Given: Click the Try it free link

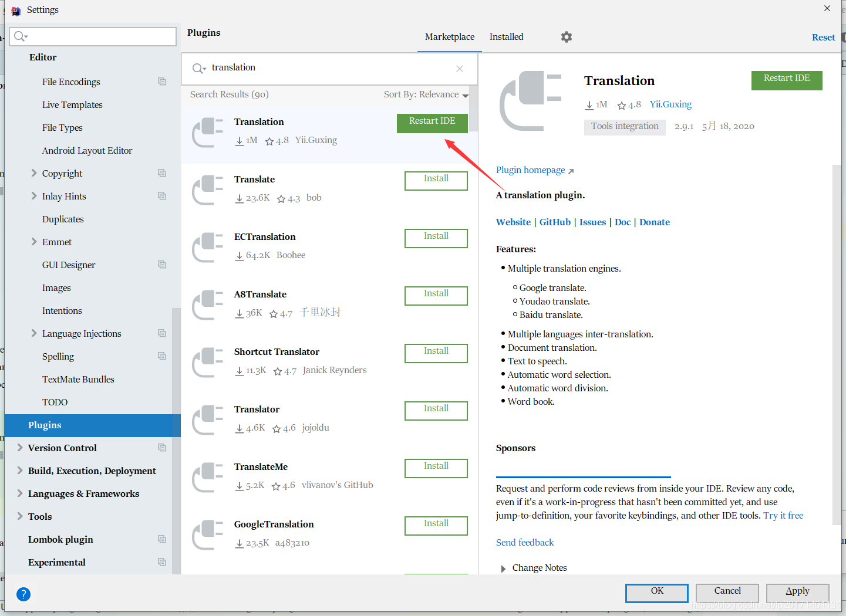Looking at the screenshot, I should 783,516.
